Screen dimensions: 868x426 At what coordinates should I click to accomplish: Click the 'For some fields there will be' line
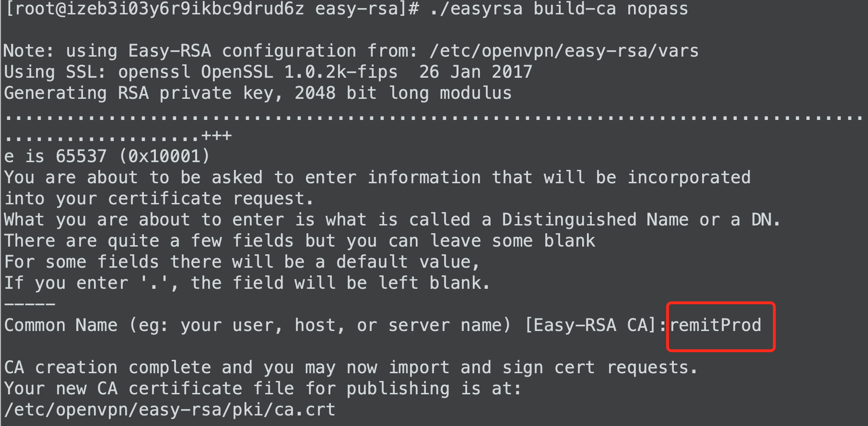242,262
